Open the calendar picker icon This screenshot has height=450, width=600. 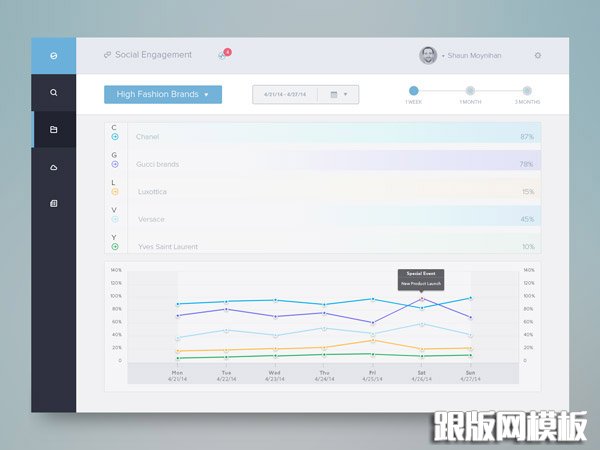[334, 95]
